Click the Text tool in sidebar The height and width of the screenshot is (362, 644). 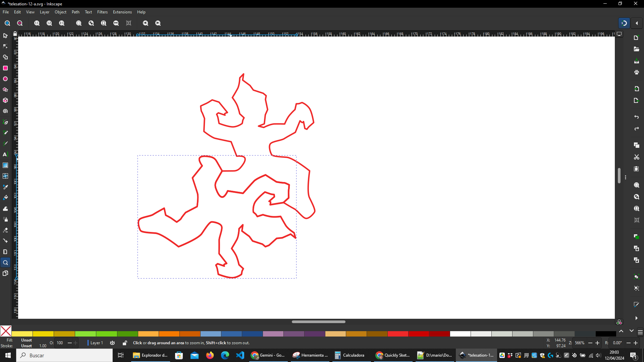tap(5, 154)
